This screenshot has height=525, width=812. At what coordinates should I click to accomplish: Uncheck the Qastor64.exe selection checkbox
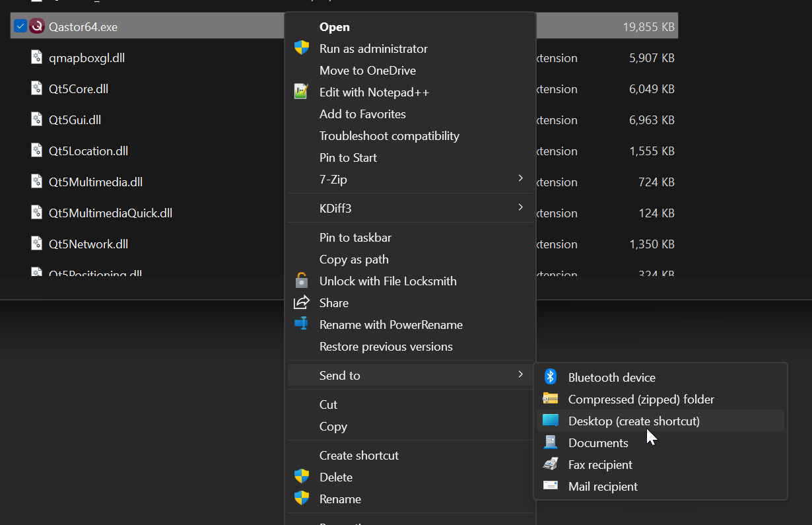click(20, 26)
